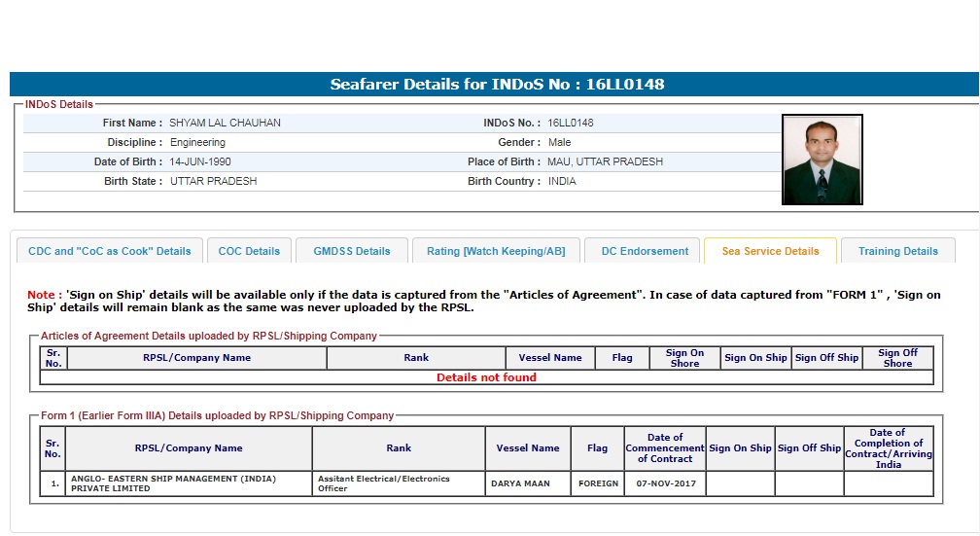
Task: Click the Seafarer Details title header bar
Action: coord(497,85)
